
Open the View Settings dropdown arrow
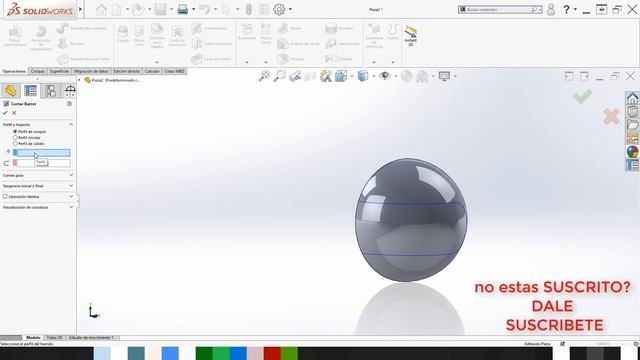455,76
